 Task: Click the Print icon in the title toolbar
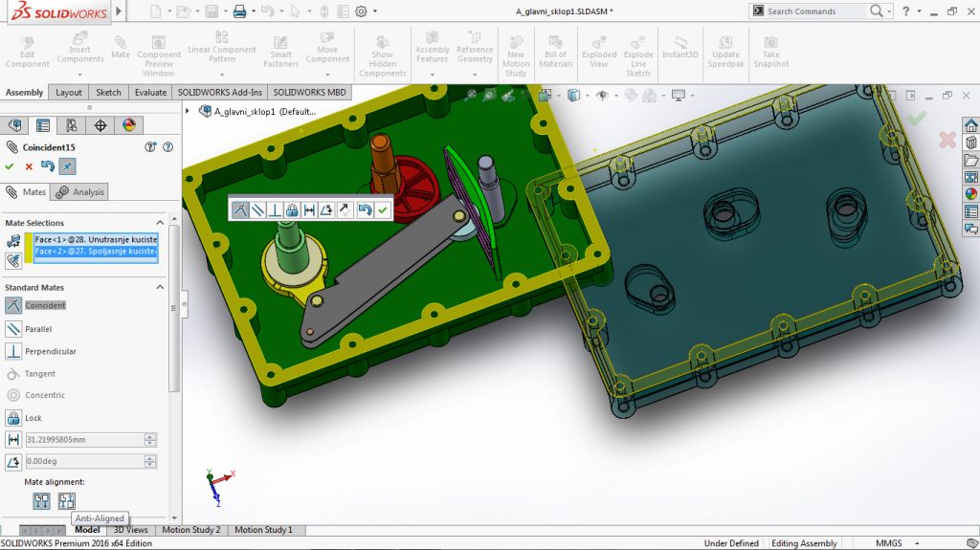(x=239, y=11)
